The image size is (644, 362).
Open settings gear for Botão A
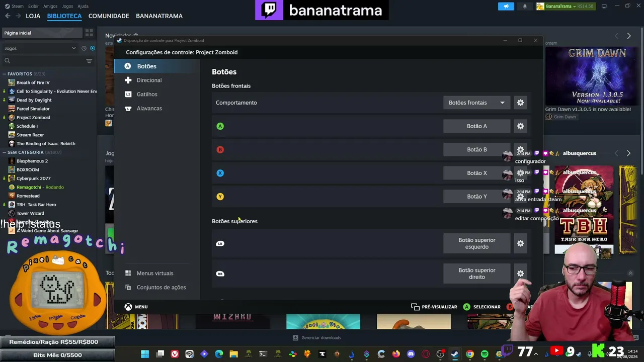pos(521,126)
